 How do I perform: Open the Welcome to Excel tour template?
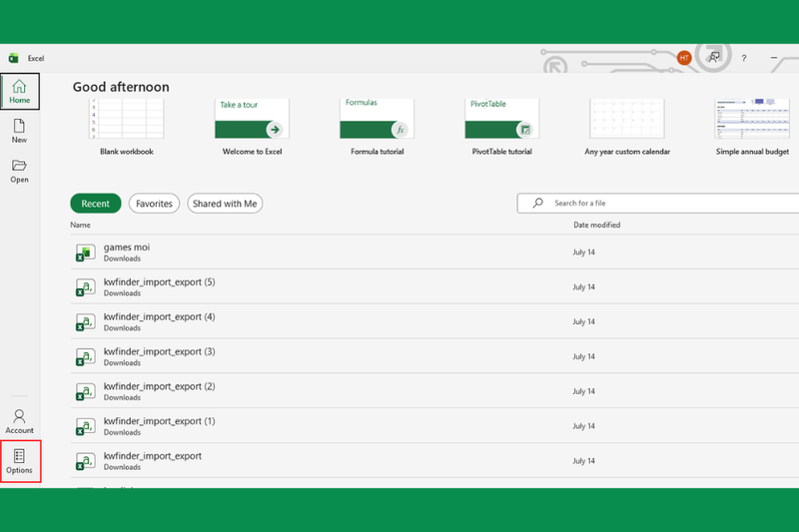tap(252, 128)
